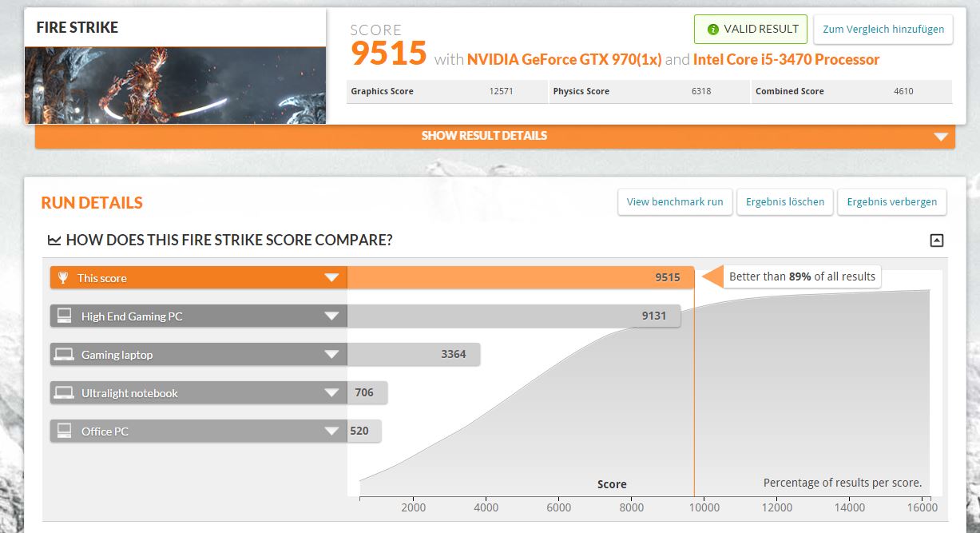Click the Combined Score value 4610

[903, 92]
